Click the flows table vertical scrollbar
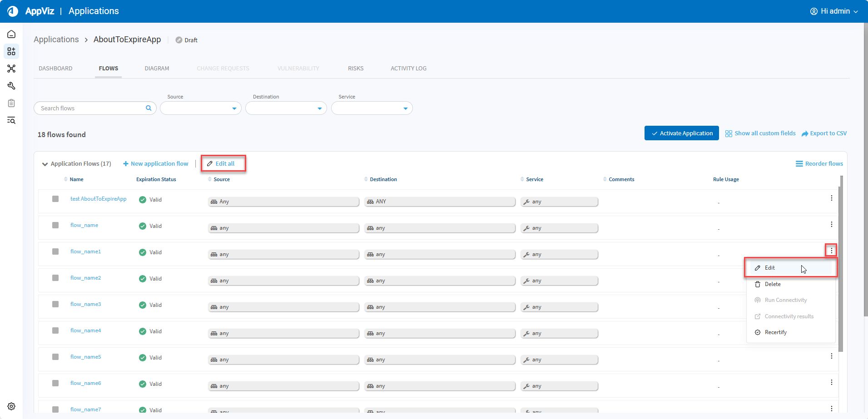The width and height of the screenshot is (868, 419). (x=841, y=263)
